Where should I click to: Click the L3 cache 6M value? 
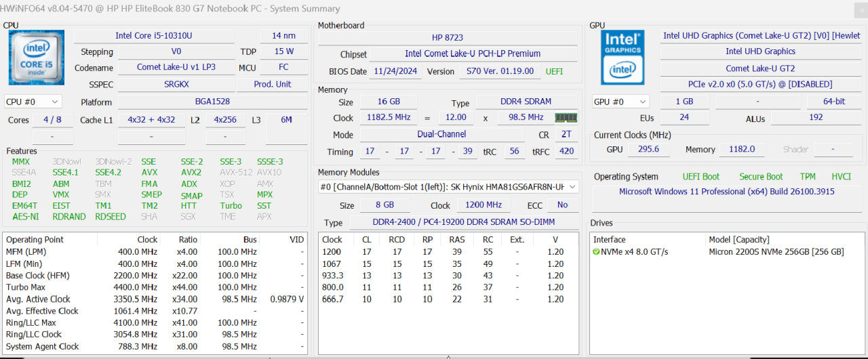pos(286,119)
